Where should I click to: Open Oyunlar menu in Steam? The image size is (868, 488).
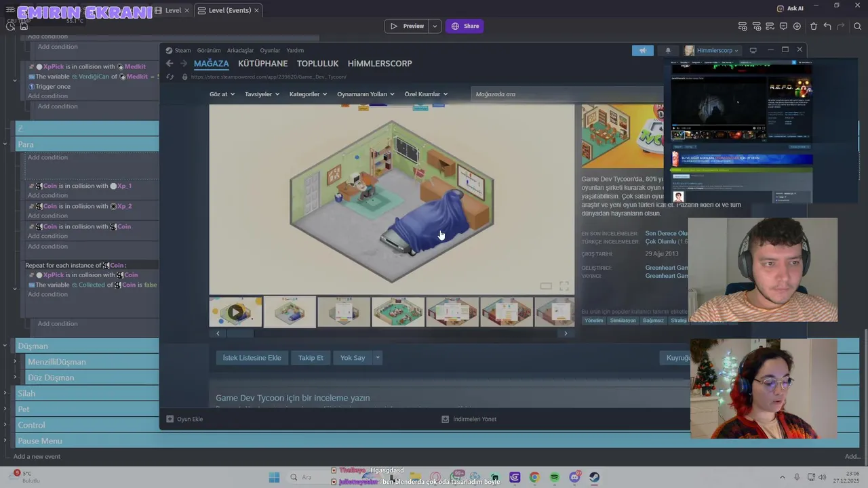pos(270,50)
